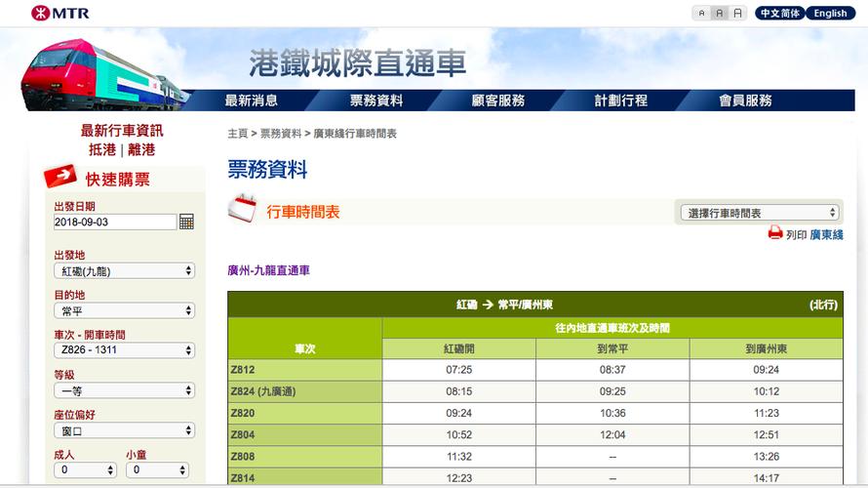Click the 最新行車資訊 heading
The width and height of the screenshot is (868, 488).
[122, 131]
